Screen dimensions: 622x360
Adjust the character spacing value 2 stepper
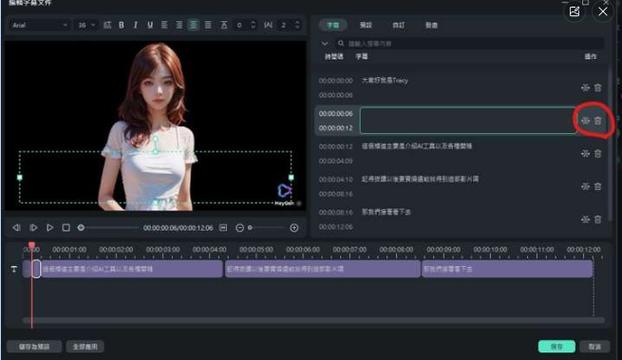coord(297,25)
